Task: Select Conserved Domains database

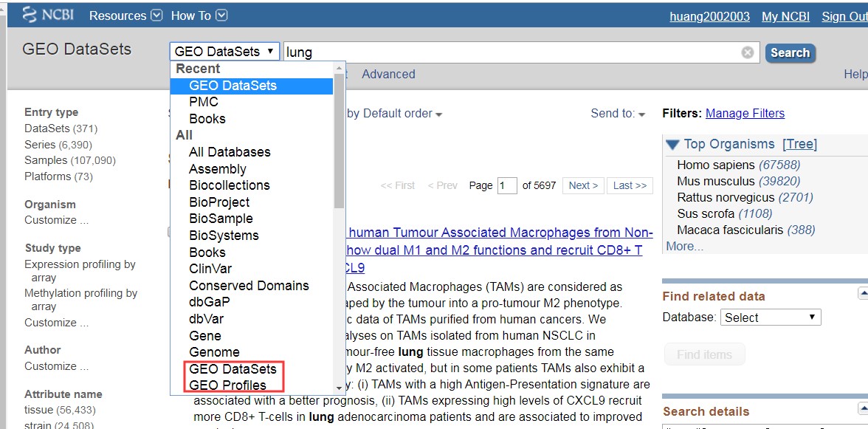Action: [249, 286]
